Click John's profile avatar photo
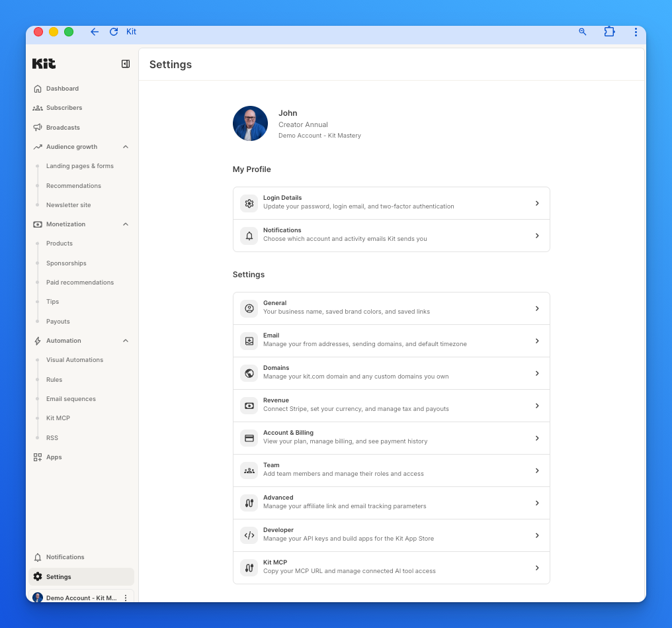Image resolution: width=672 pixels, height=628 pixels. tap(250, 124)
